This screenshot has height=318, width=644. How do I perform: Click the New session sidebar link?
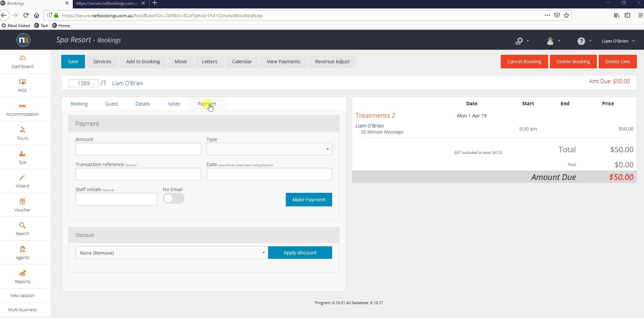click(22, 295)
